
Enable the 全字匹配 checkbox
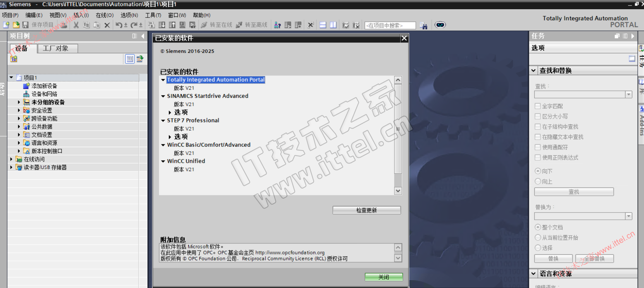[x=538, y=106]
